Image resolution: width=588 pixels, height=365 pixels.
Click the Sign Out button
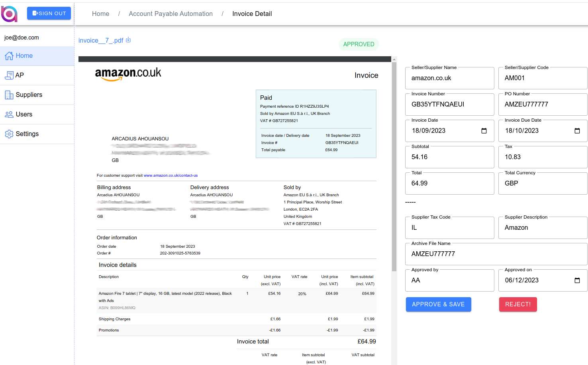pyautogui.click(x=49, y=13)
